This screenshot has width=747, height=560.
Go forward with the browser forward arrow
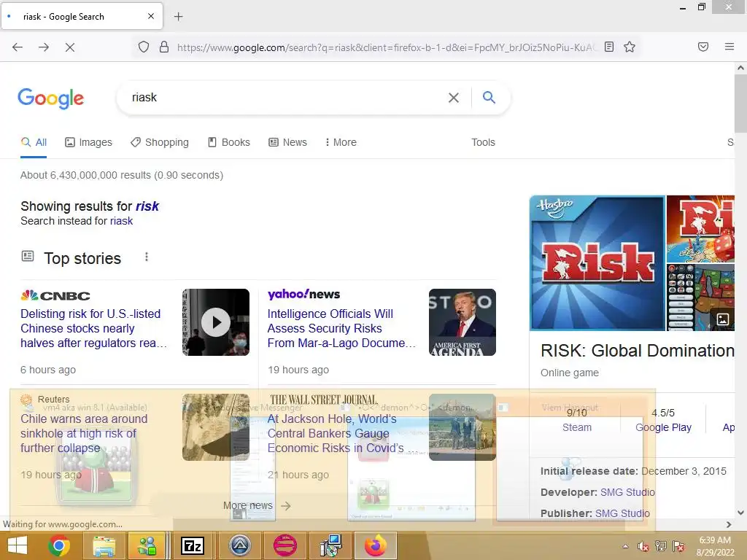[44, 47]
